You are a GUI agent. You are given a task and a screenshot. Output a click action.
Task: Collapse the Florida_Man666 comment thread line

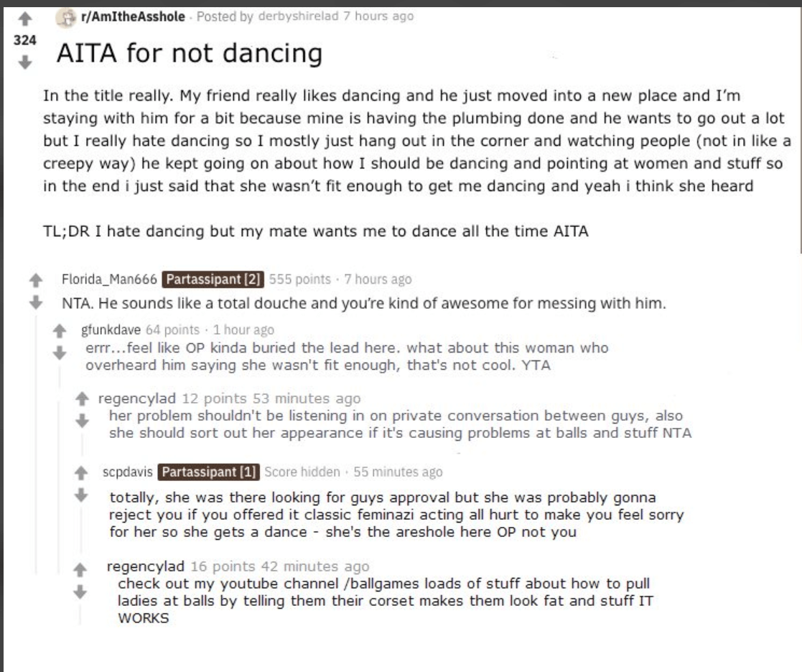(x=37, y=444)
